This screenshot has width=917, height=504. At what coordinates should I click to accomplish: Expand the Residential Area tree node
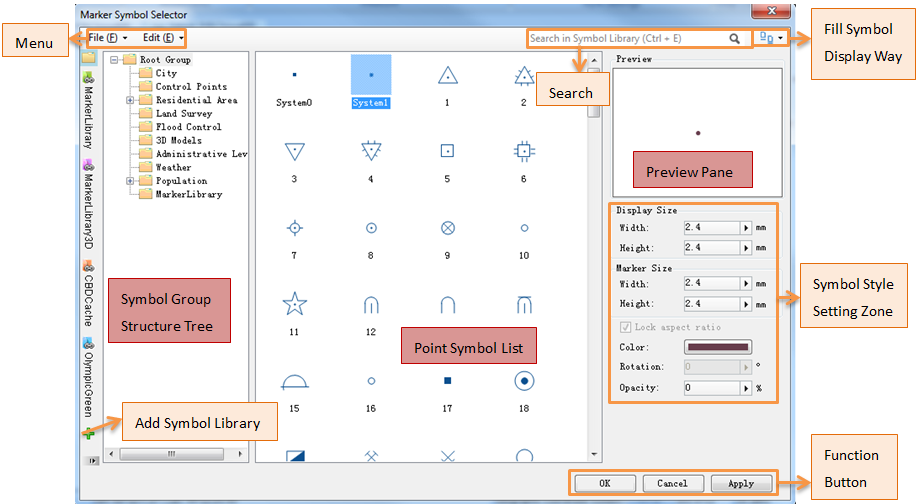tap(131, 100)
